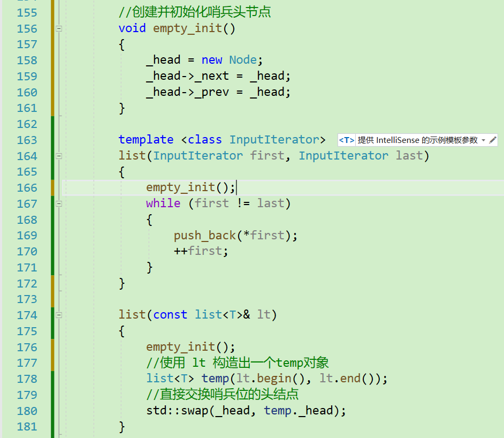Click 'lt' parameter on line 174

pyautogui.click(x=264, y=314)
